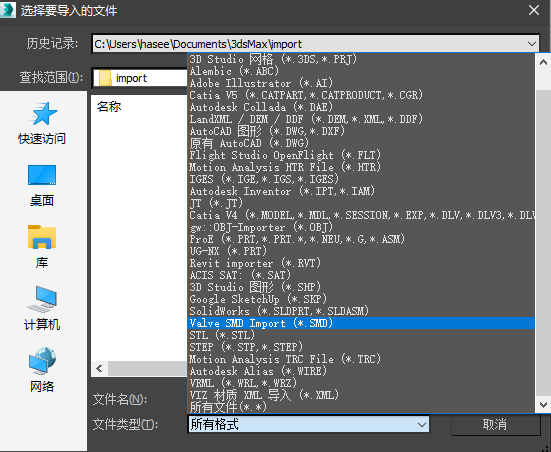This screenshot has height=452, width=551.
Task: Open Computer (计算机) location
Action: [42, 309]
